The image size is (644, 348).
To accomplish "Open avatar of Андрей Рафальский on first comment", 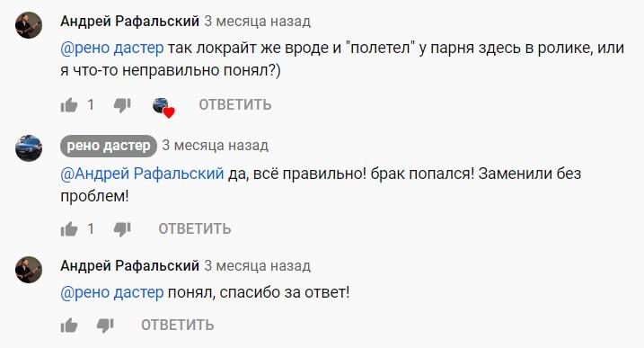I will [29, 25].
